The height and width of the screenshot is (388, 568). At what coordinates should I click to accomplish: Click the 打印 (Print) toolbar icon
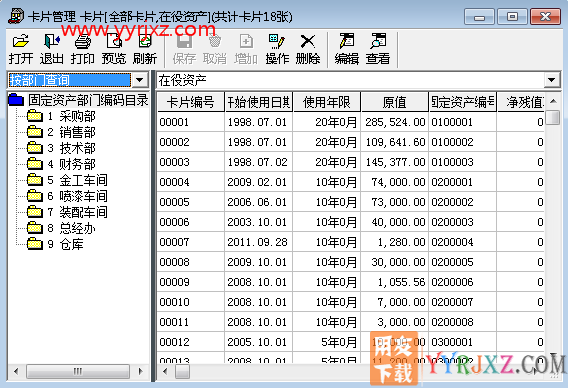pyautogui.click(x=83, y=49)
